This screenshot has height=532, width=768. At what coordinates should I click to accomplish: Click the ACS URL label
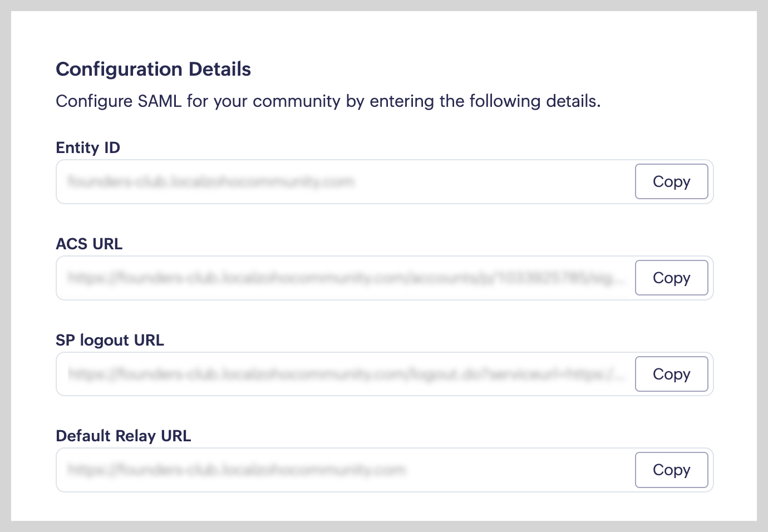[89, 244]
